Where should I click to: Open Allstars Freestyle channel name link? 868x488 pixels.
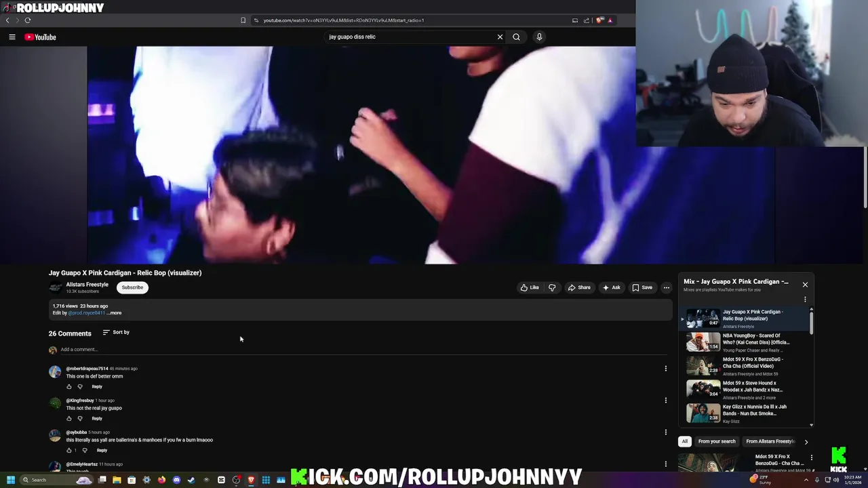tap(87, 285)
